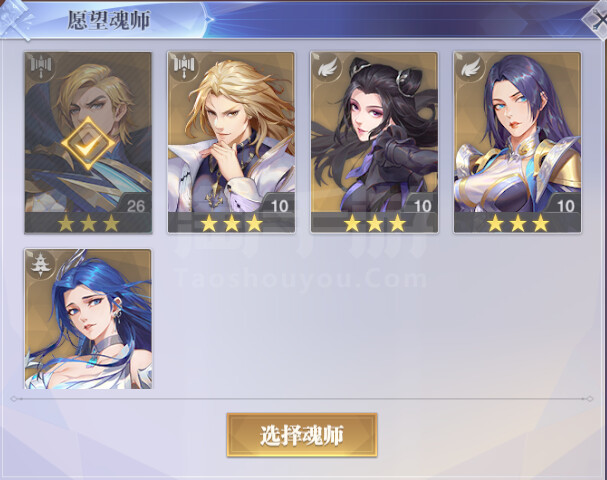The image size is (607, 480).
Task: Select the blue-haired woman card in second row
Action: (88, 319)
